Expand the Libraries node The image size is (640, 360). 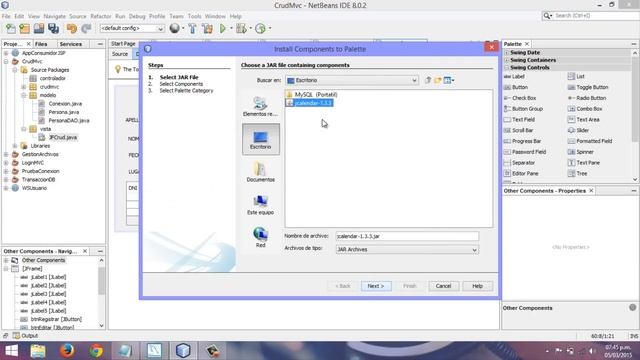[x=15, y=146]
